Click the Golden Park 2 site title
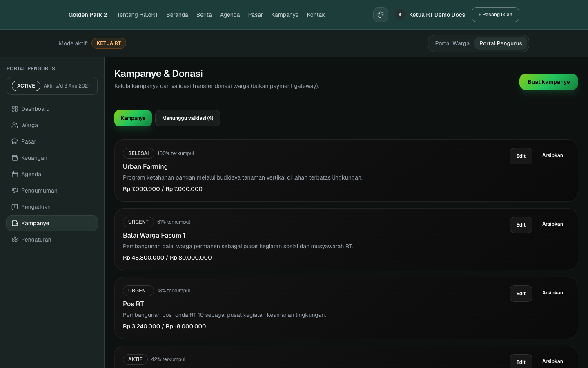 click(x=88, y=15)
